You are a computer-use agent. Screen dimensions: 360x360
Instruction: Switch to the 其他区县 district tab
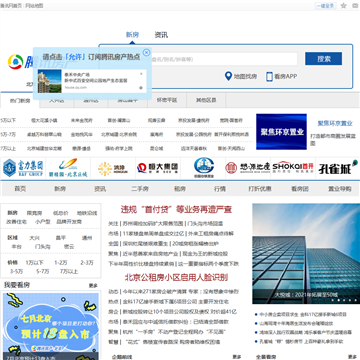206,100
